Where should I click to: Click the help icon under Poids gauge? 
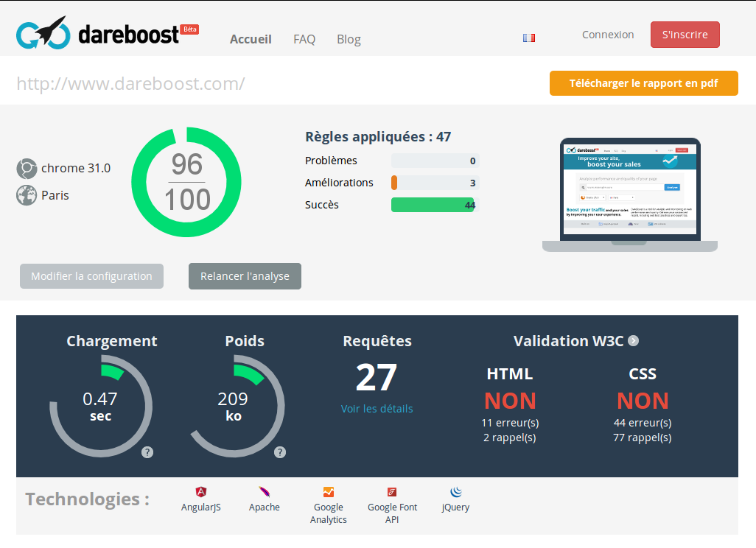280,452
